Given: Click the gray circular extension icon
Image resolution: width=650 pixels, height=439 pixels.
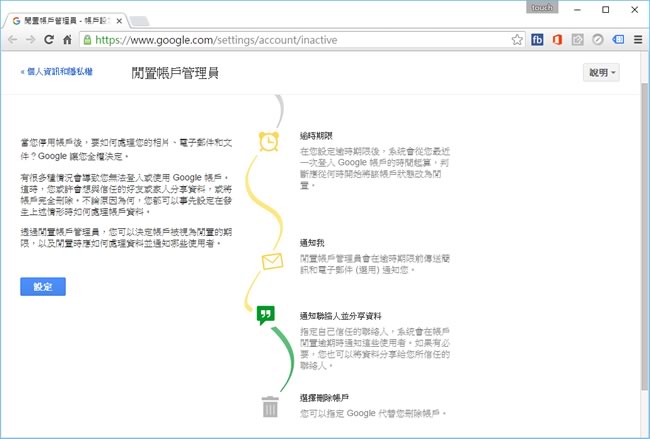Looking at the screenshot, I should 598,40.
